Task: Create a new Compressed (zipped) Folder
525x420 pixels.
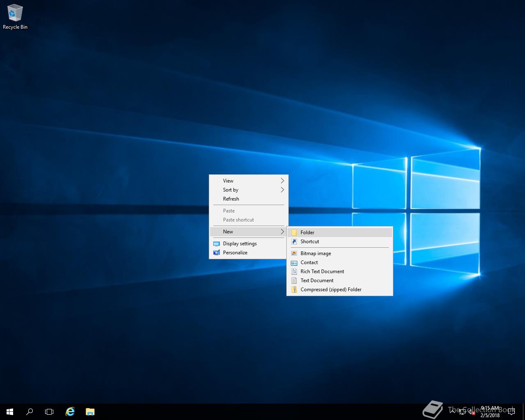Action: coord(340,290)
